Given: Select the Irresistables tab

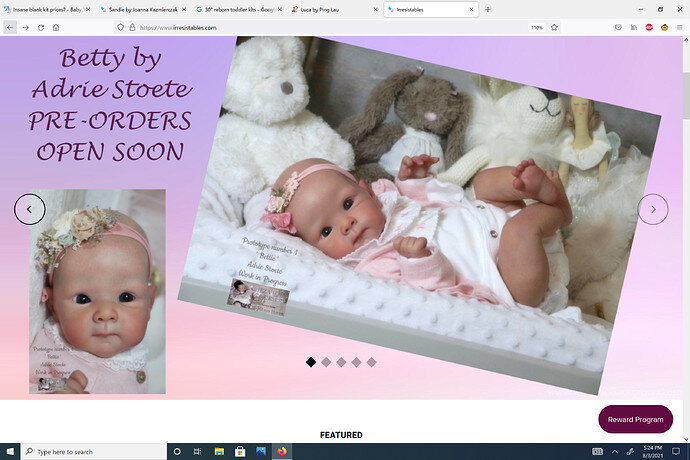Looking at the screenshot, I should pos(431,9).
